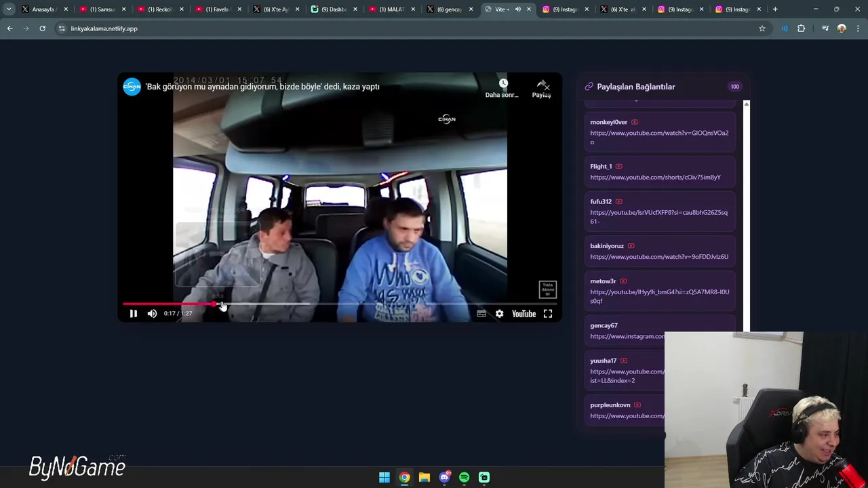Viewport: 868px width, 488px height.
Task: Reload the linkyakalama page
Action: (x=42, y=28)
